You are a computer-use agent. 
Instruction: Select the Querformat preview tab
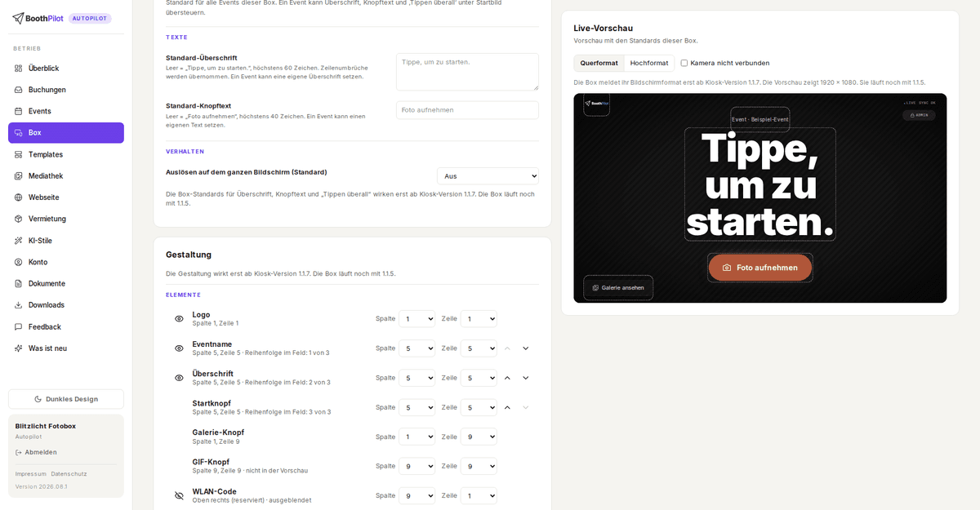tap(599, 63)
